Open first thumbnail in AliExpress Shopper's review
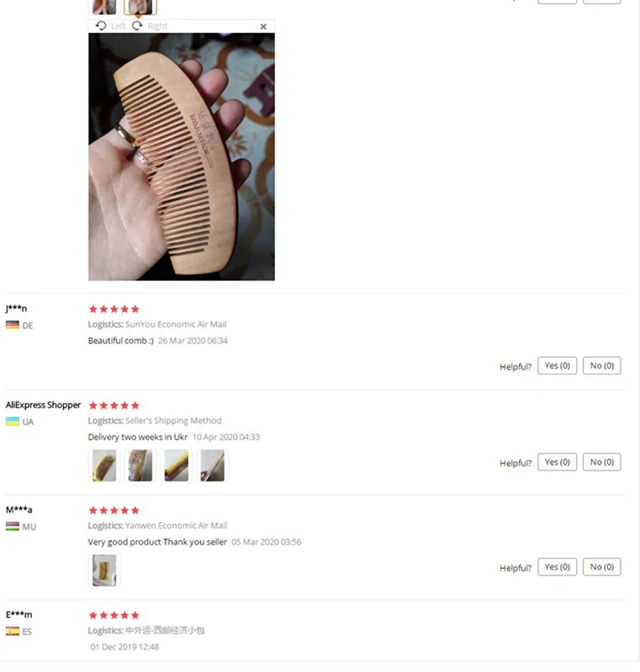The height and width of the screenshot is (672, 640). [x=104, y=466]
